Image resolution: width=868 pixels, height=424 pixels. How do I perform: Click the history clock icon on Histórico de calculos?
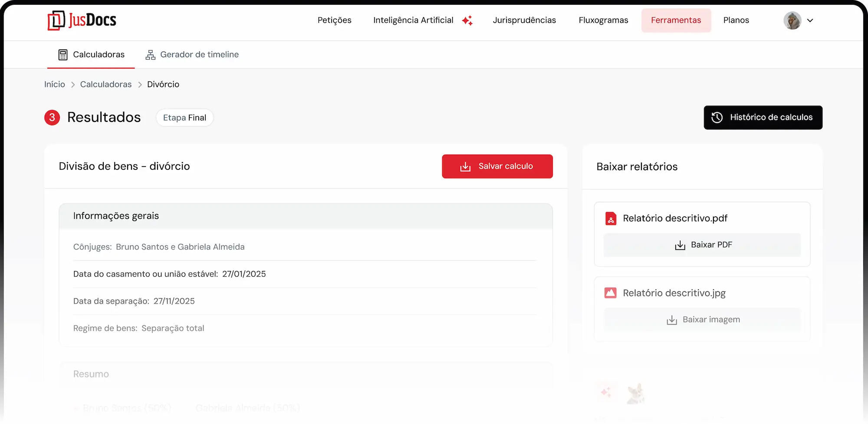point(717,117)
